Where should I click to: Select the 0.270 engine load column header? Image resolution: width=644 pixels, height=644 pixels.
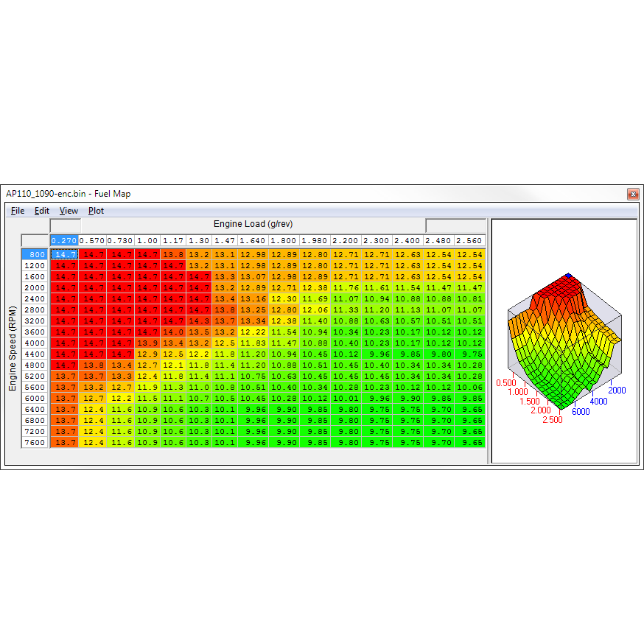pyautogui.click(x=64, y=241)
